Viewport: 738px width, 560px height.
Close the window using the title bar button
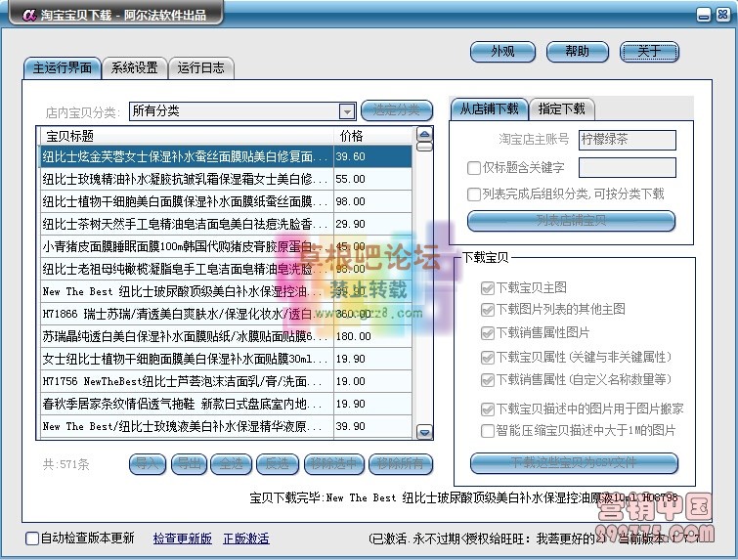point(722,15)
